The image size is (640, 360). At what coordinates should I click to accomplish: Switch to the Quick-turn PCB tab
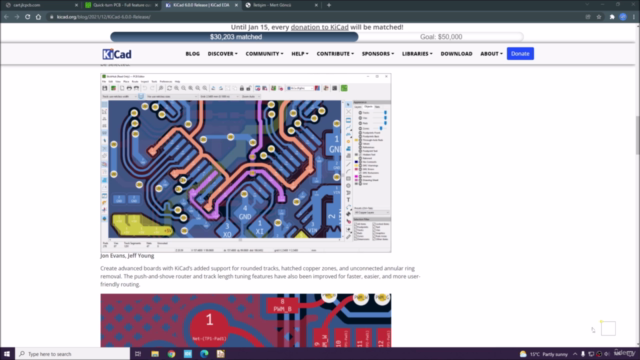click(121, 5)
